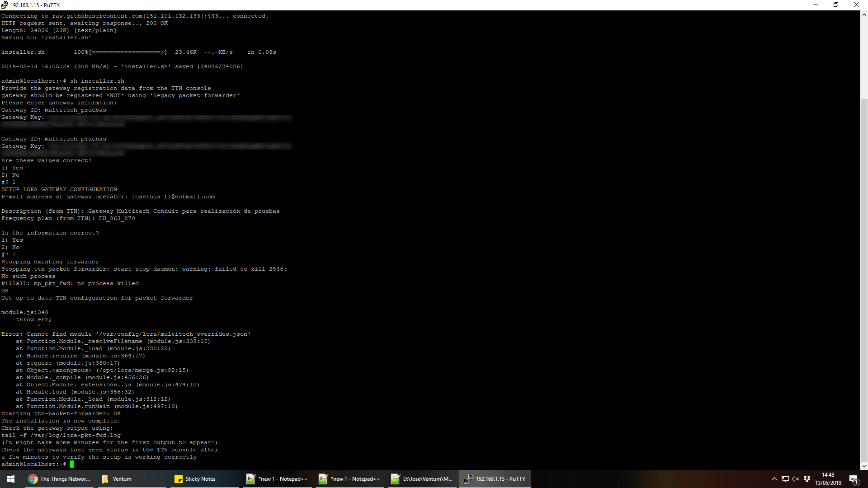This screenshot has width=868, height=488.
Task: Click "HTTP request sent, awaiting response... 200 OK"
Action: coord(85,23)
